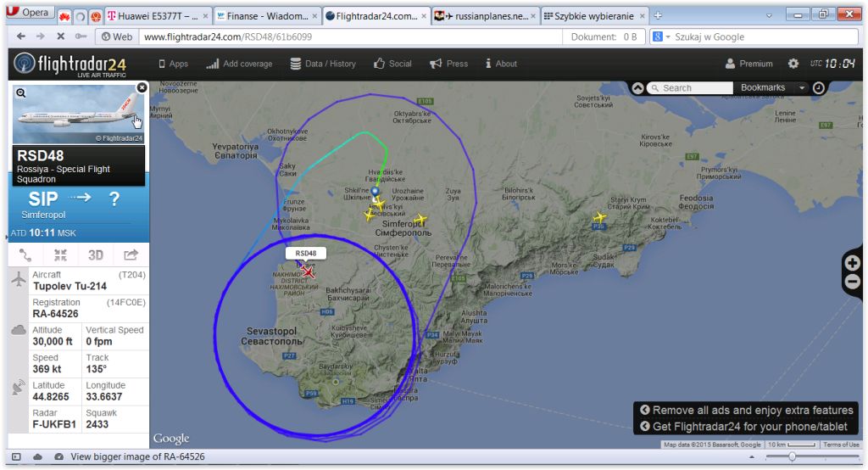The width and height of the screenshot is (868, 470).
Task: Click Get Flightradar24 for your phone/tablet
Action: 743,426
